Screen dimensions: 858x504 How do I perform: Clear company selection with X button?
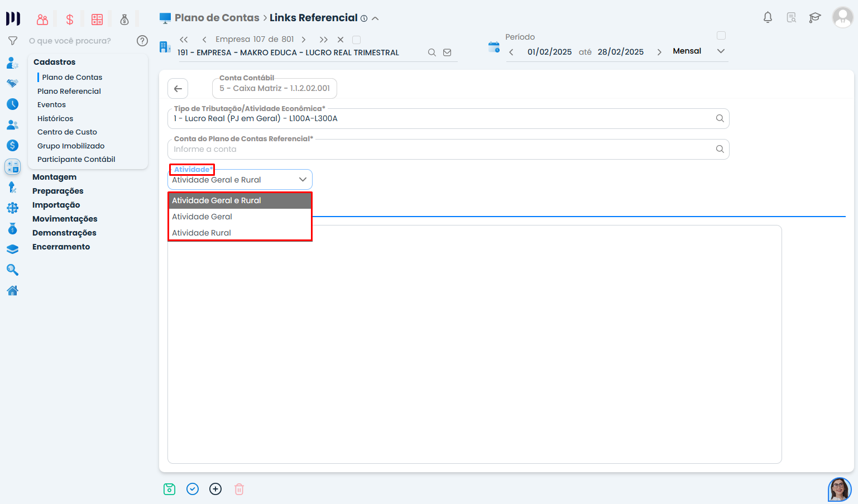[x=341, y=40]
